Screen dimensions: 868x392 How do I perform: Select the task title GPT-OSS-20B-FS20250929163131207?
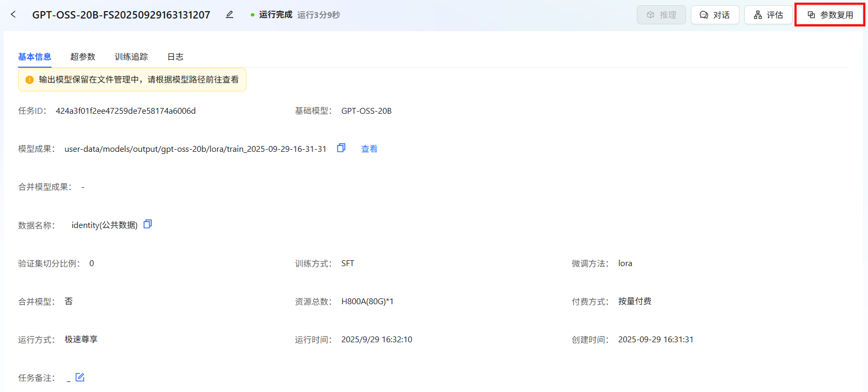(121, 15)
